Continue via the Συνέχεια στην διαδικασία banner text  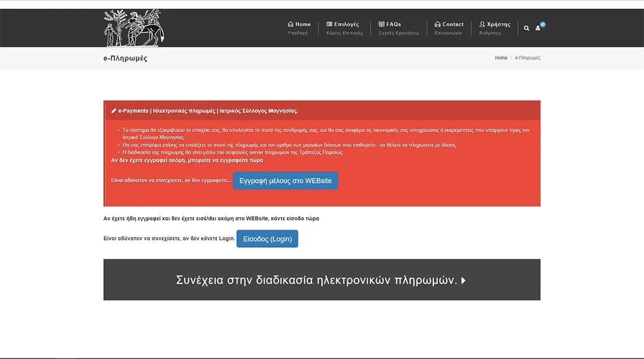pos(316,280)
